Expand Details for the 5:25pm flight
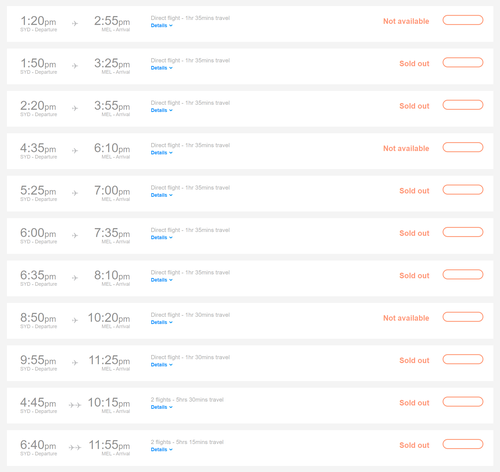The width and height of the screenshot is (500, 472). point(162,195)
